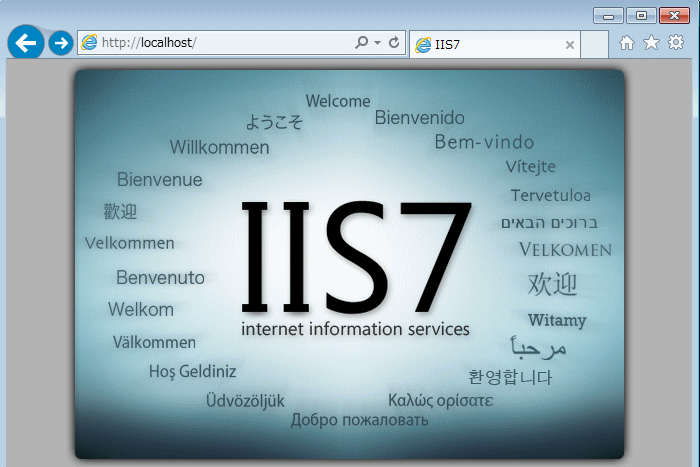Click the Japanese 'ようこそ' text

(x=275, y=122)
